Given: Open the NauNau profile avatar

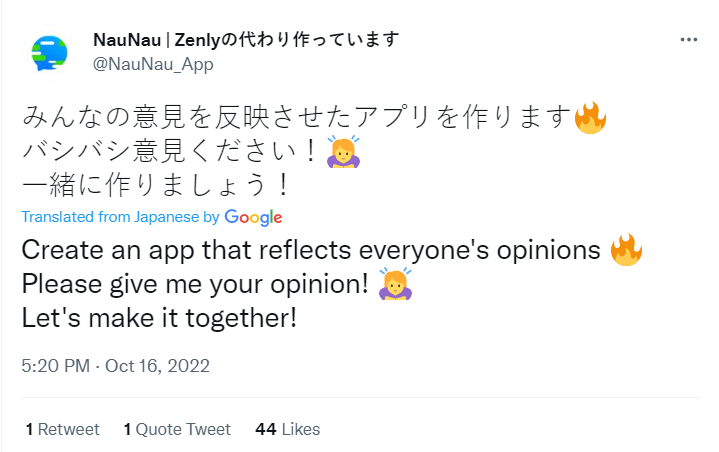Looking at the screenshot, I should point(49,53).
